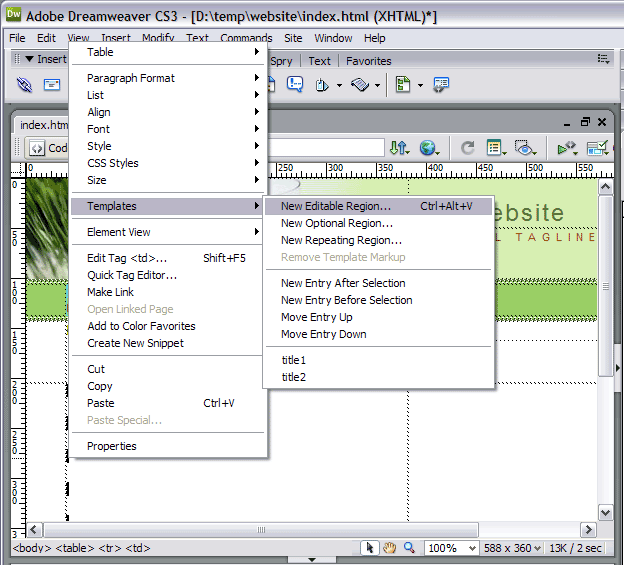Image resolution: width=624 pixels, height=565 pixels.
Task: Open the 100% zoom level dropdown
Action: (472, 548)
